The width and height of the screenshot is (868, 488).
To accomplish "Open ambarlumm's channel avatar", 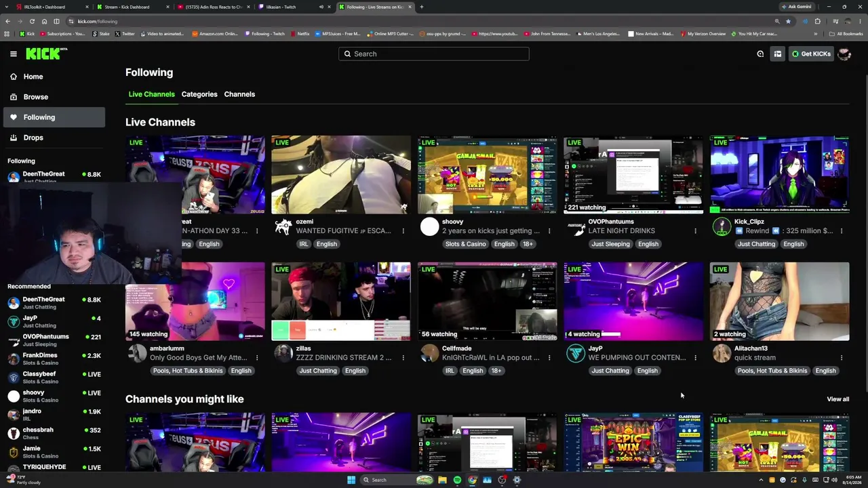I will [138, 353].
